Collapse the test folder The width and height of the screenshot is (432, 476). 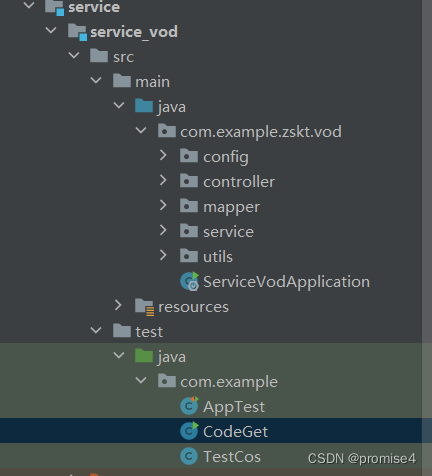[96, 330]
